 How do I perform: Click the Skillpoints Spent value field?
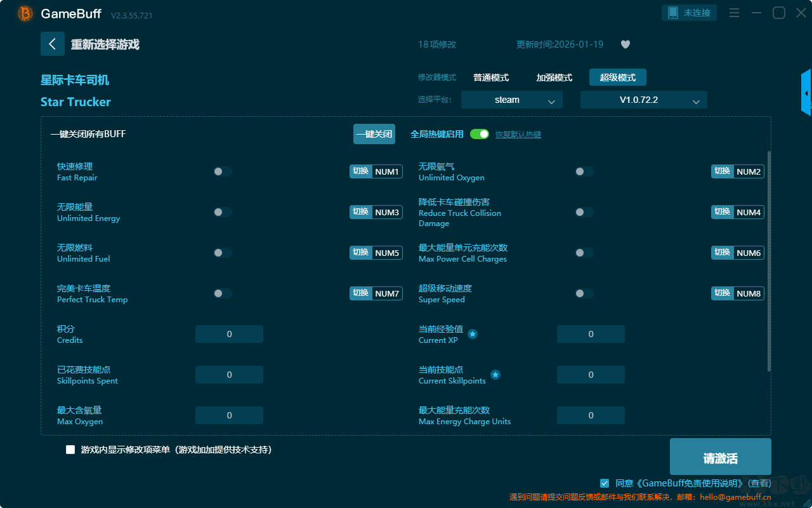[229, 375]
